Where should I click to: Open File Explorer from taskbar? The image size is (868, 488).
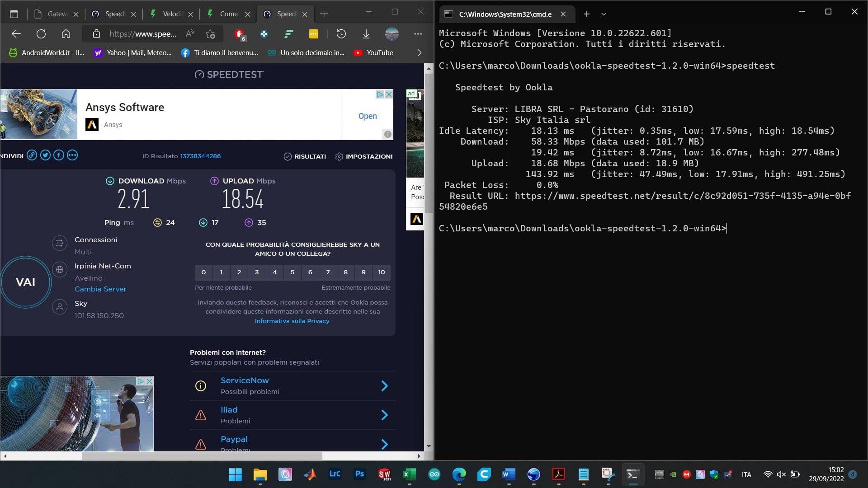click(260, 474)
